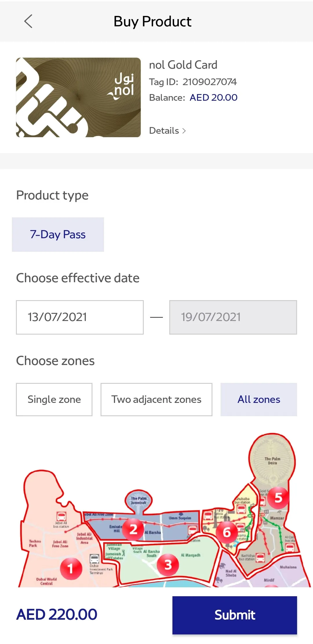Viewport: 313px width, 644px height.
Task: Select the Single zone option
Action: 54,399
